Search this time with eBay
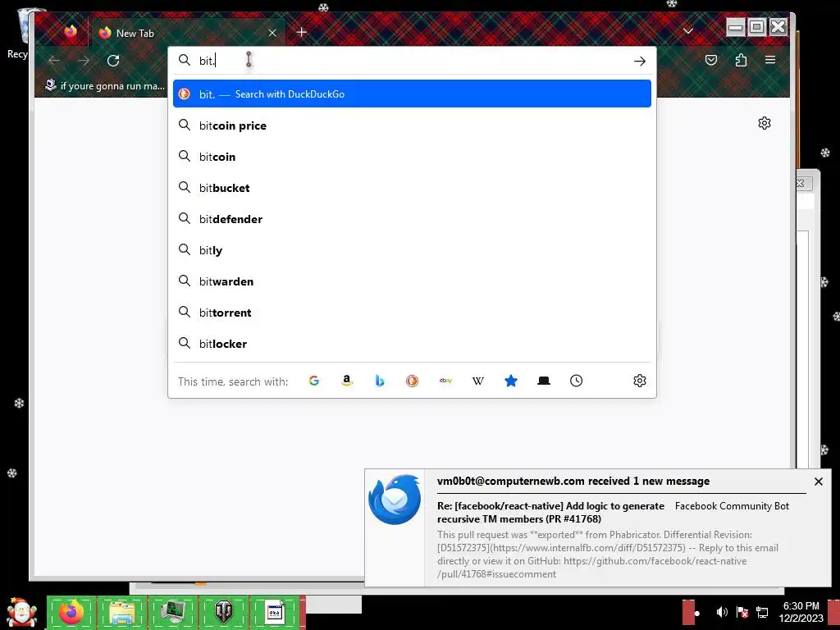 coord(445,381)
